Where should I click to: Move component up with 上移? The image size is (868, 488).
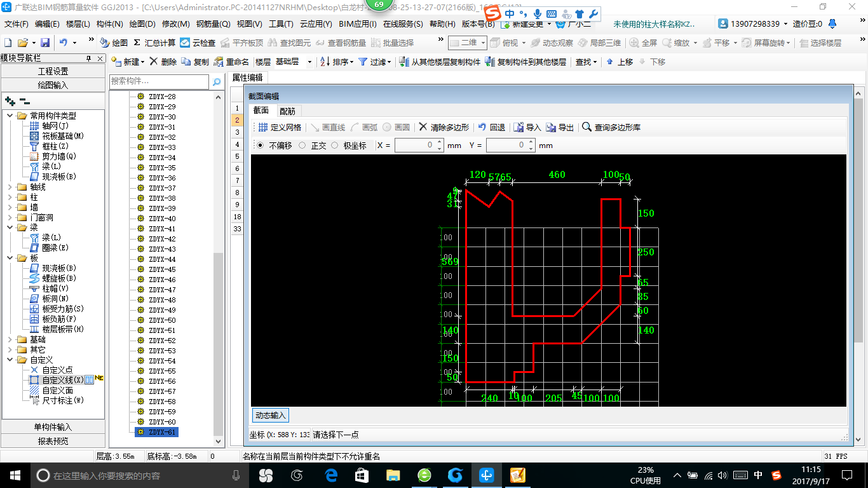tap(620, 62)
